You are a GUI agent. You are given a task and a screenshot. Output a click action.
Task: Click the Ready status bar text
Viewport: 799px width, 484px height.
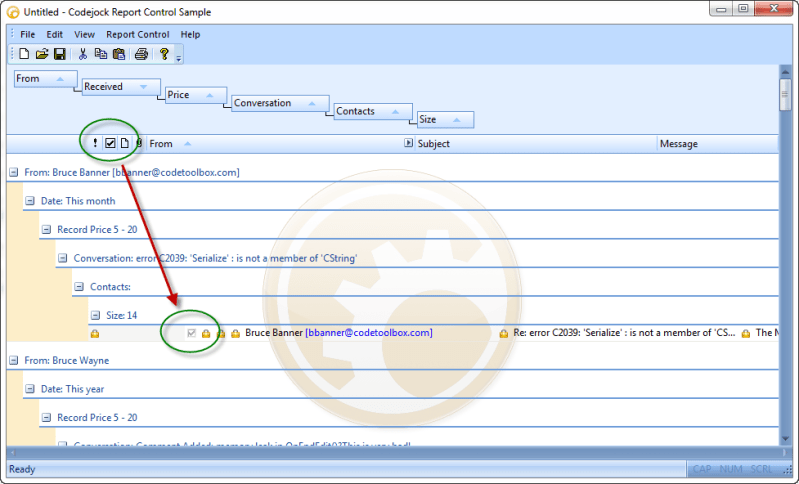pos(22,469)
